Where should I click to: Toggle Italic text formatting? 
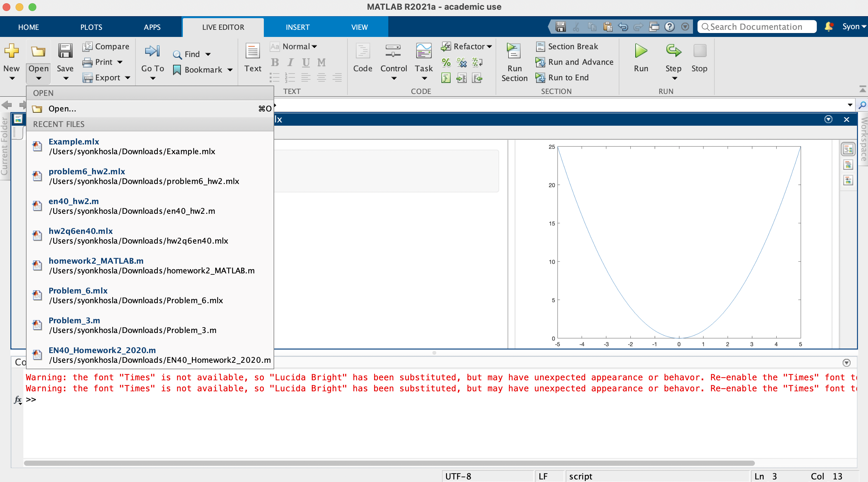(290, 62)
